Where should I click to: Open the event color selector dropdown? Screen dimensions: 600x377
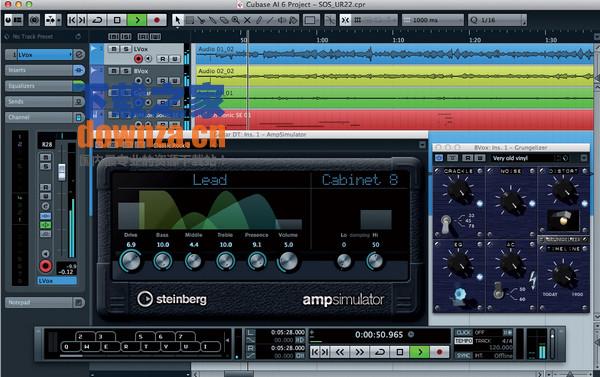[x=311, y=20]
